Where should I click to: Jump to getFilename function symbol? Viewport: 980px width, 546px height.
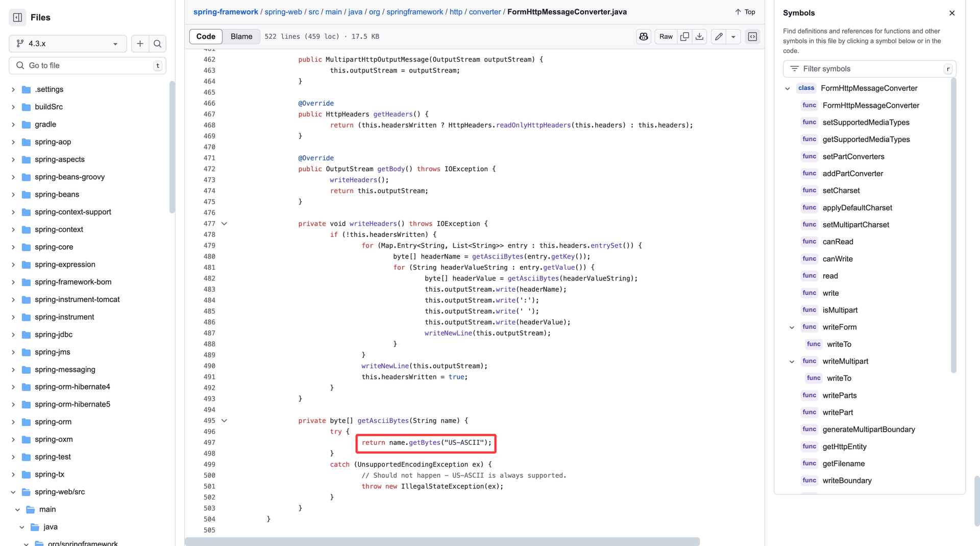tap(843, 464)
